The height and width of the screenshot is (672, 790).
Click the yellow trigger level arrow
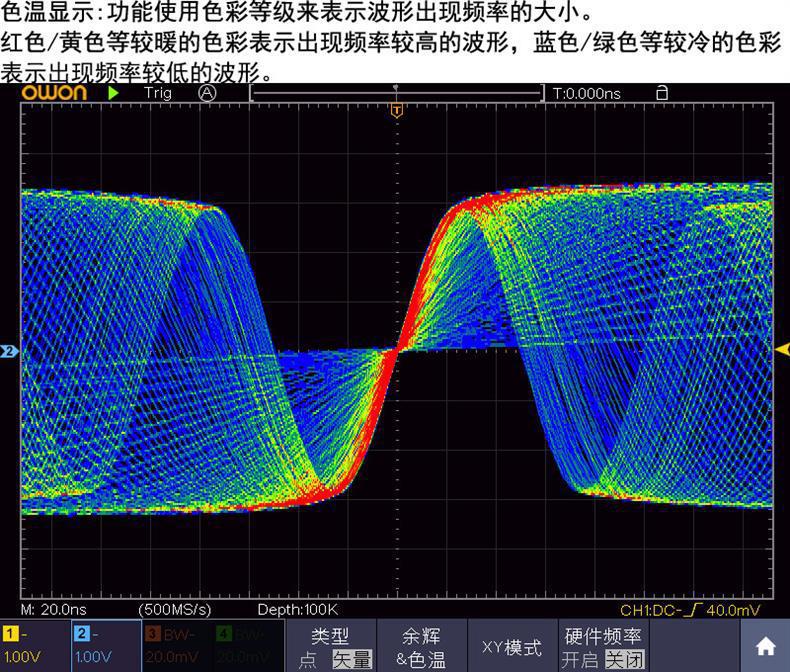pos(783,350)
